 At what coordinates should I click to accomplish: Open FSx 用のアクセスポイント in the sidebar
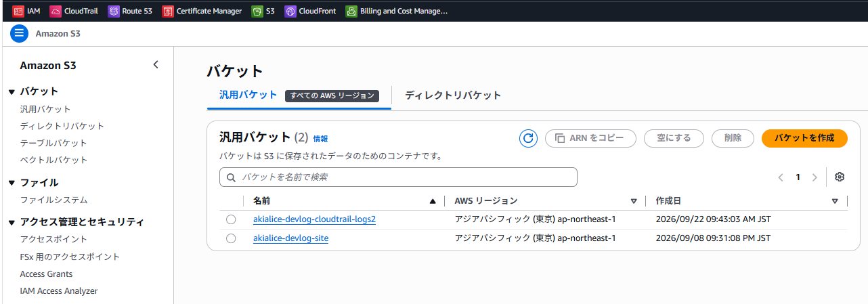70,257
